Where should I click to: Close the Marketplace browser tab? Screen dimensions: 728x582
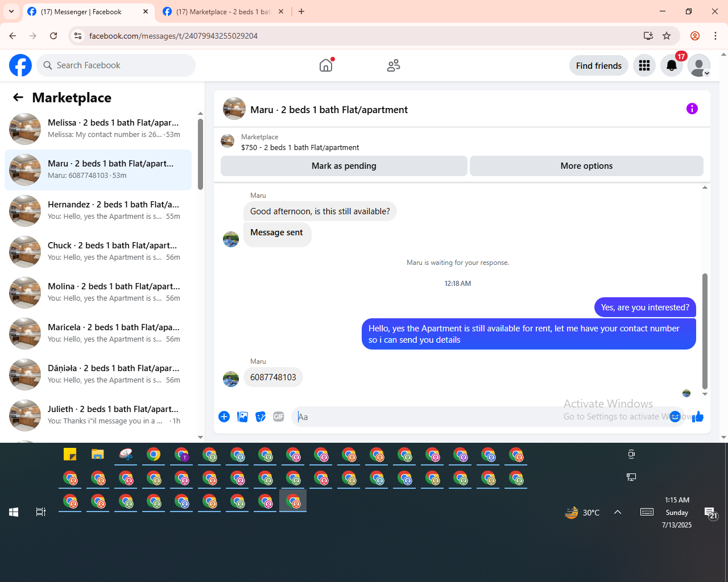[x=281, y=11]
